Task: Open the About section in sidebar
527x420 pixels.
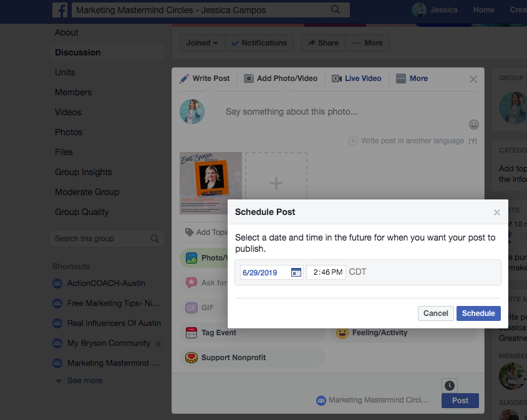Action: click(67, 32)
